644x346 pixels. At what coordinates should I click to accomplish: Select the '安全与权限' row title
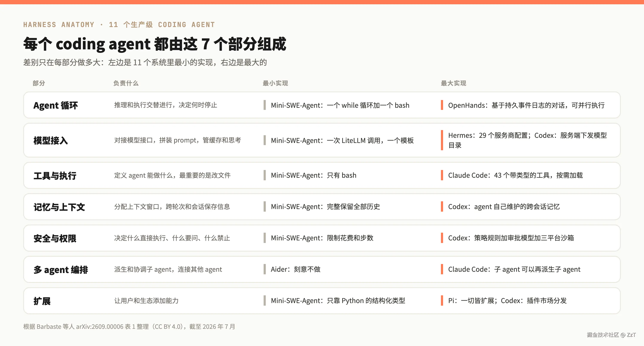click(x=55, y=238)
